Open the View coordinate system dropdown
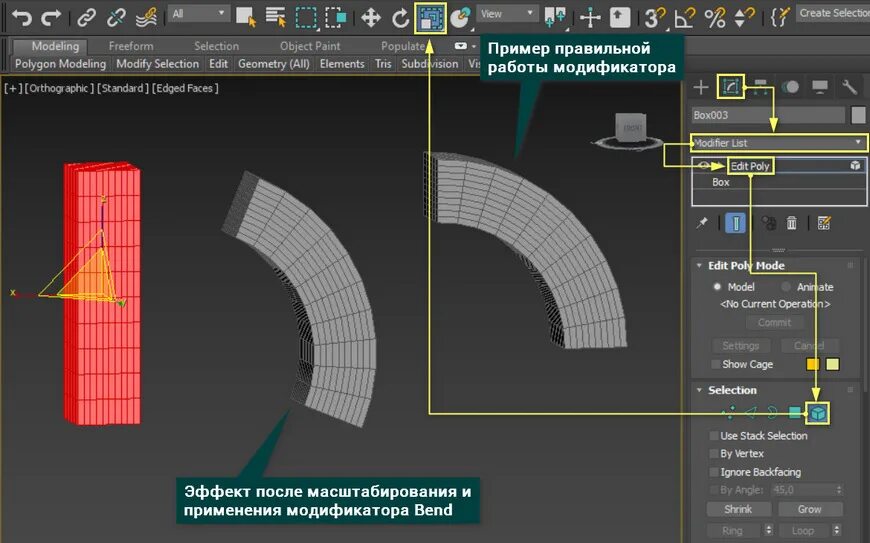 coord(507,14)
